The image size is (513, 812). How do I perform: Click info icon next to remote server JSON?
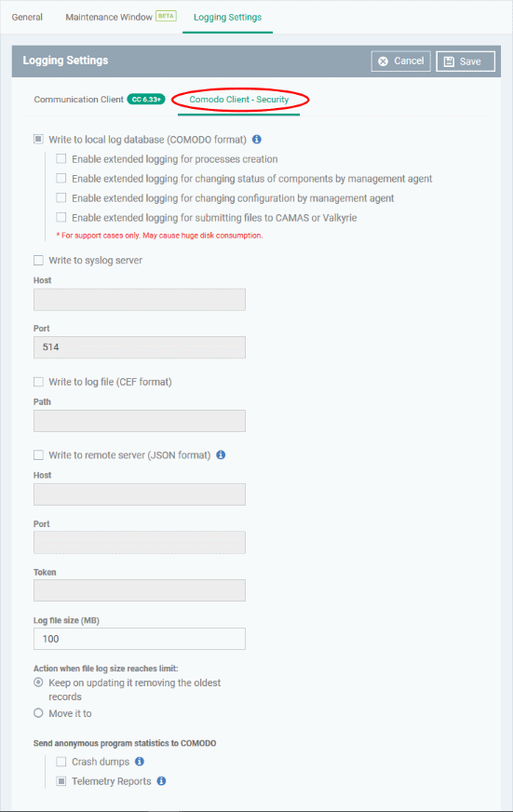pos(221,454)
